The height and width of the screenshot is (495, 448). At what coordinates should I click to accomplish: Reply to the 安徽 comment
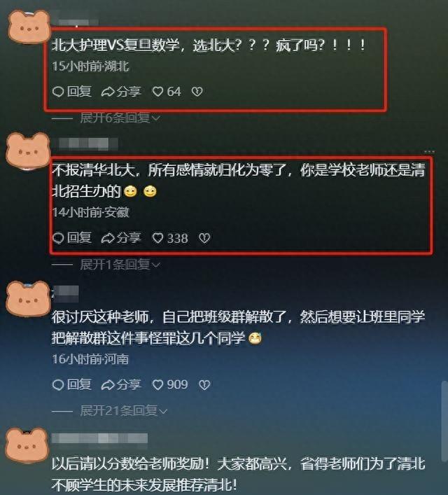pos(71,238)
